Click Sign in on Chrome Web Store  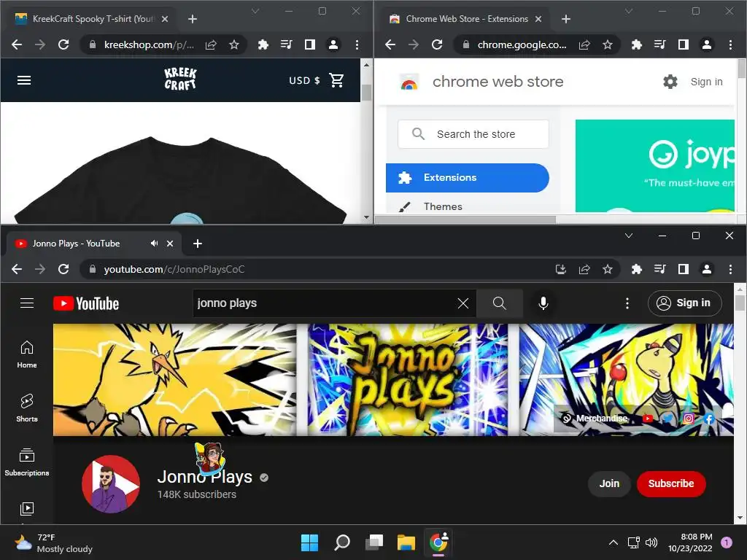click(x=706, y=82)
